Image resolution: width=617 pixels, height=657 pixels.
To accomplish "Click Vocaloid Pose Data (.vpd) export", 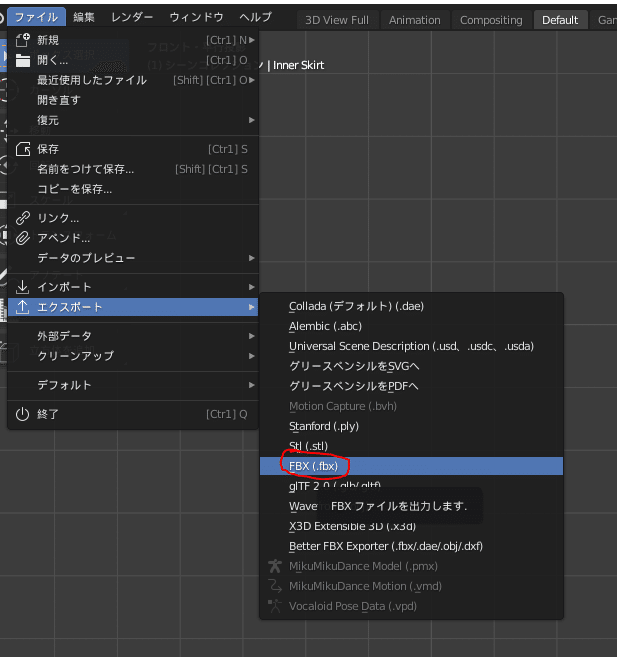I will tap(411, 606).
